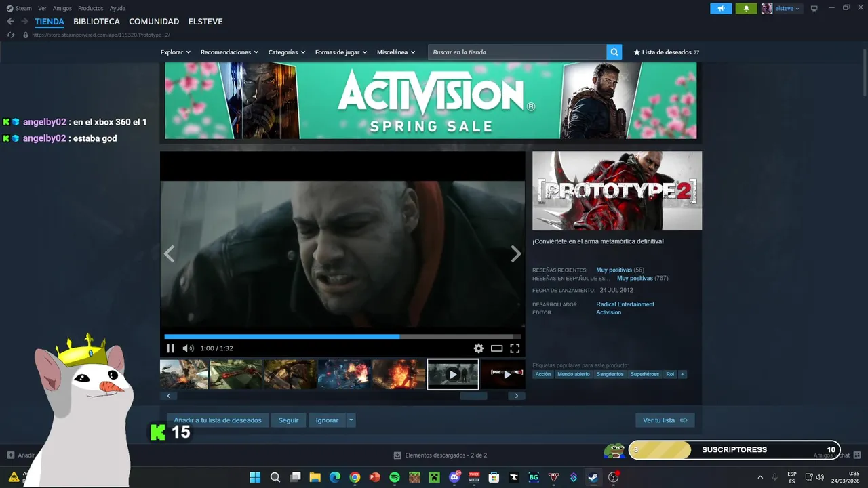Show the next media with the right arrow
Screen dimensions: 868x488
click(x=515, y=254)
